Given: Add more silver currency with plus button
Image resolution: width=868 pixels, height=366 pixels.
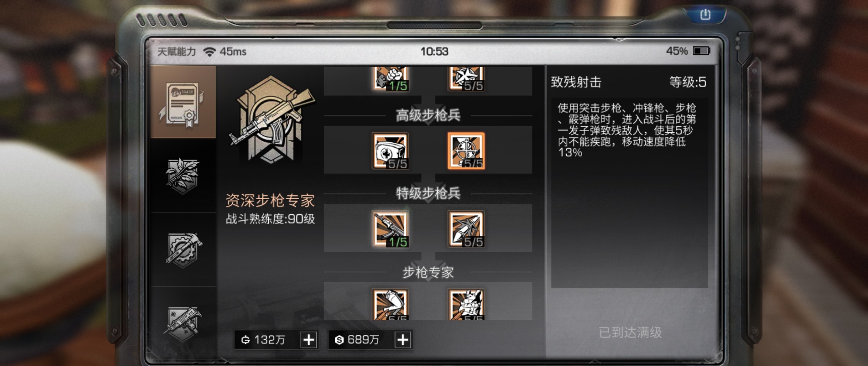Looking at the screenshot, I should coord(403,340).
